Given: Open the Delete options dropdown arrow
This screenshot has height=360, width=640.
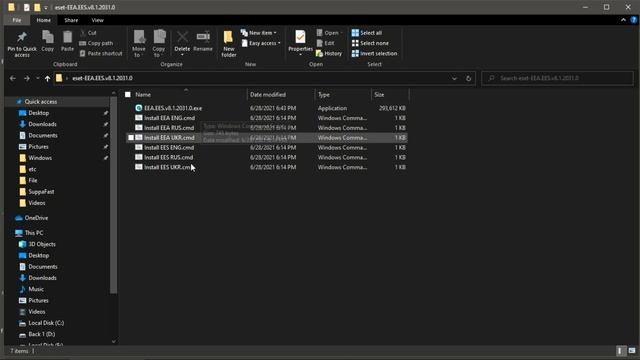Looking at the screenshot, I should [x=182, y=55].
